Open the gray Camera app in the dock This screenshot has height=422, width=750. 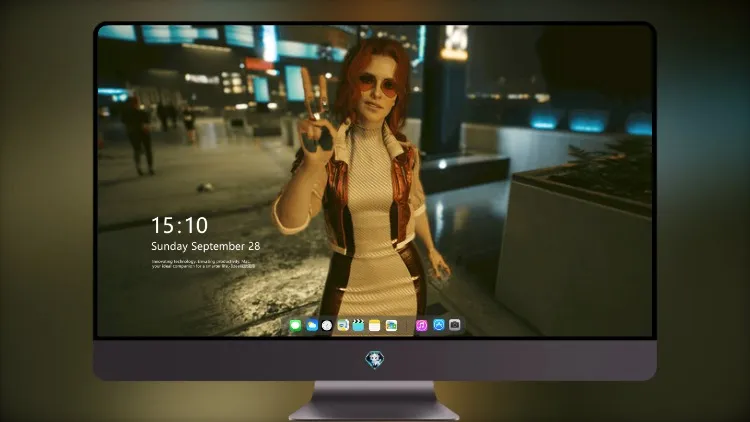(x=455, y=325)
